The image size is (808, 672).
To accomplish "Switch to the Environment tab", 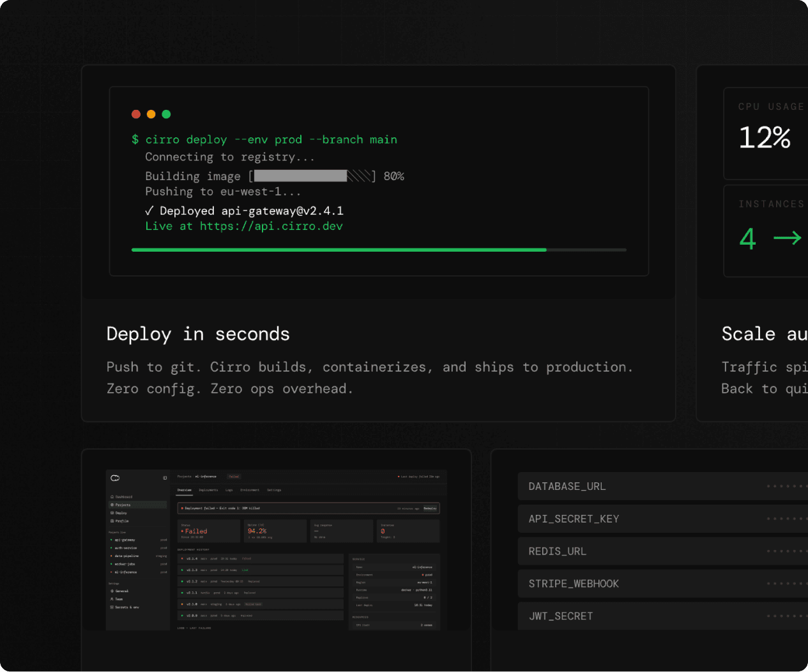I will click(x=250, y=490).
